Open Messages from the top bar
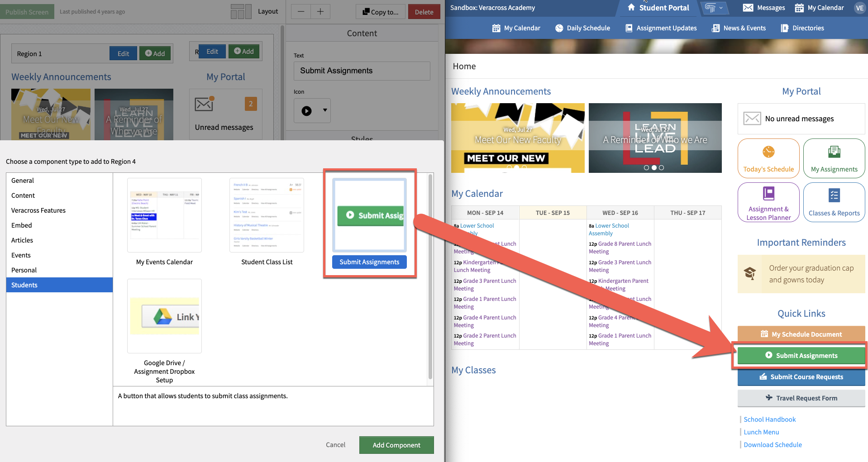The height and width of the screenshot is (462, 868). (764, 8)
